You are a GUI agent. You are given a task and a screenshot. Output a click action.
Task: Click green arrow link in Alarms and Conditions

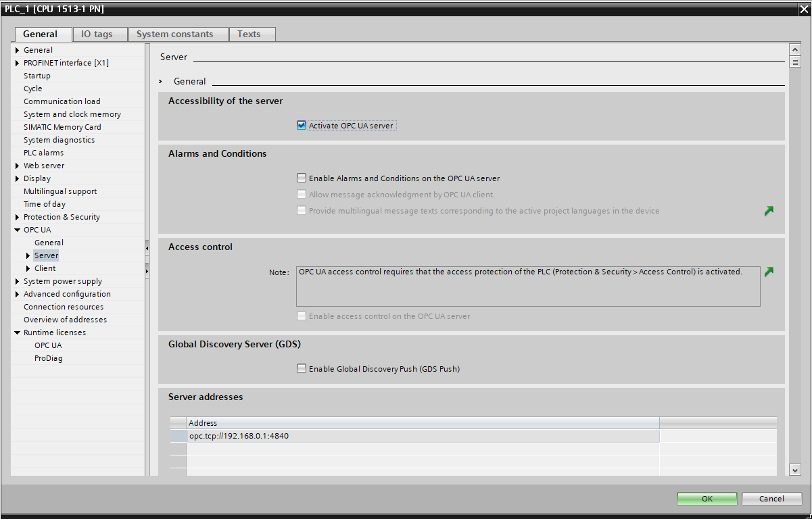(x=769, y=211)
